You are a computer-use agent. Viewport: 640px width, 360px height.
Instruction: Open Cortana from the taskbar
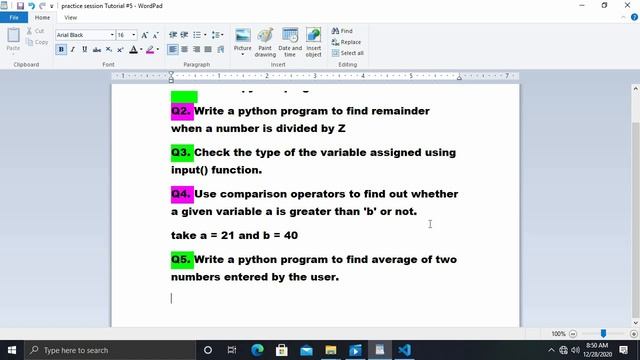click(x=208, y=350)
